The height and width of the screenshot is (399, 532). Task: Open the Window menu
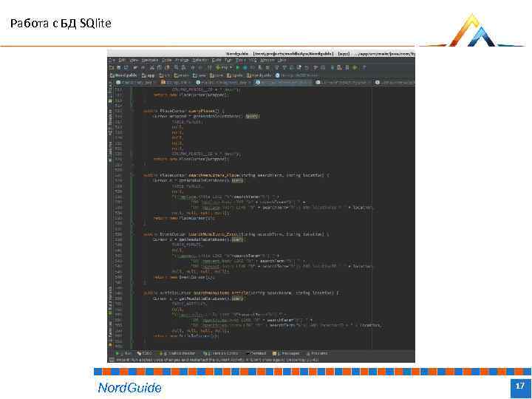tap(267, 60)
